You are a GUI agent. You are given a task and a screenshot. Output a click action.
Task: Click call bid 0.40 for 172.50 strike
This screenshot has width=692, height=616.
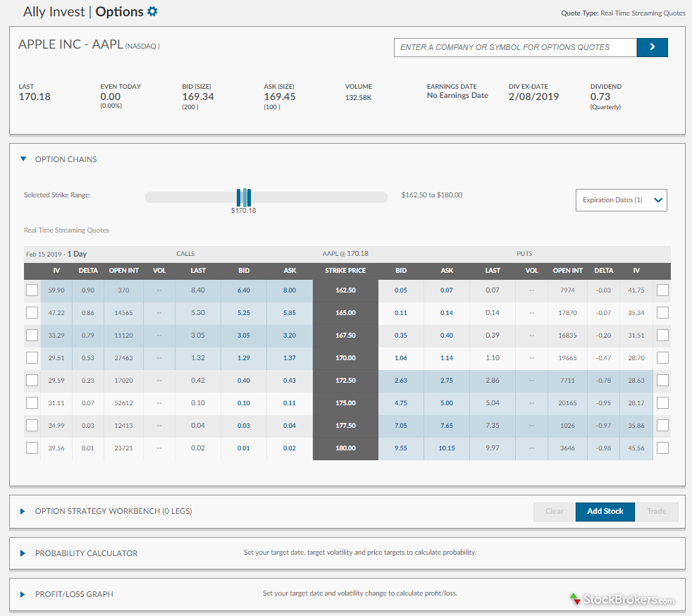pos(244,380)
